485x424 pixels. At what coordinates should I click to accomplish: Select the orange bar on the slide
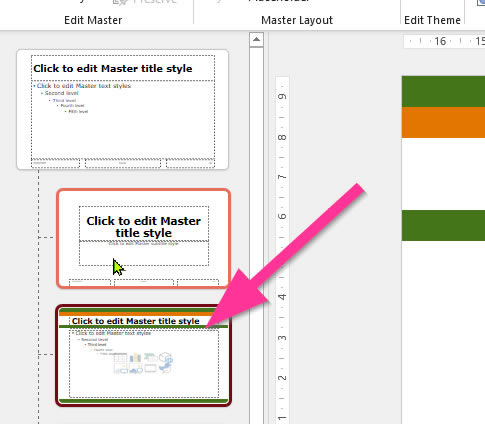coord(443,122)
